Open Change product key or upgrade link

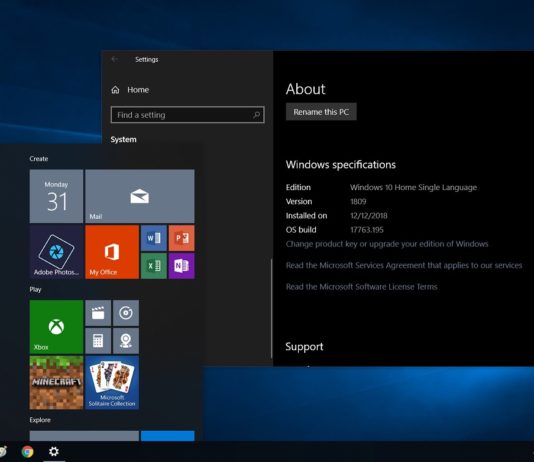point(387,244)
